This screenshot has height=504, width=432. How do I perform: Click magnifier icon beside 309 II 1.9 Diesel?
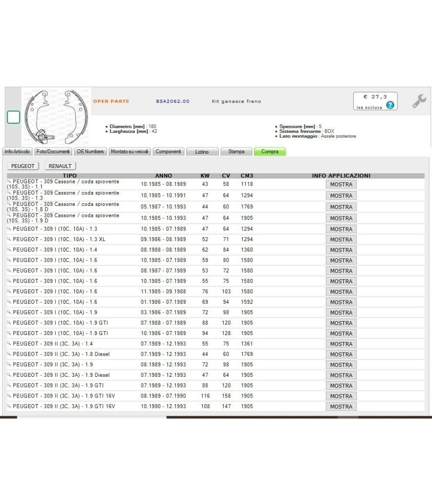[9, 375]
